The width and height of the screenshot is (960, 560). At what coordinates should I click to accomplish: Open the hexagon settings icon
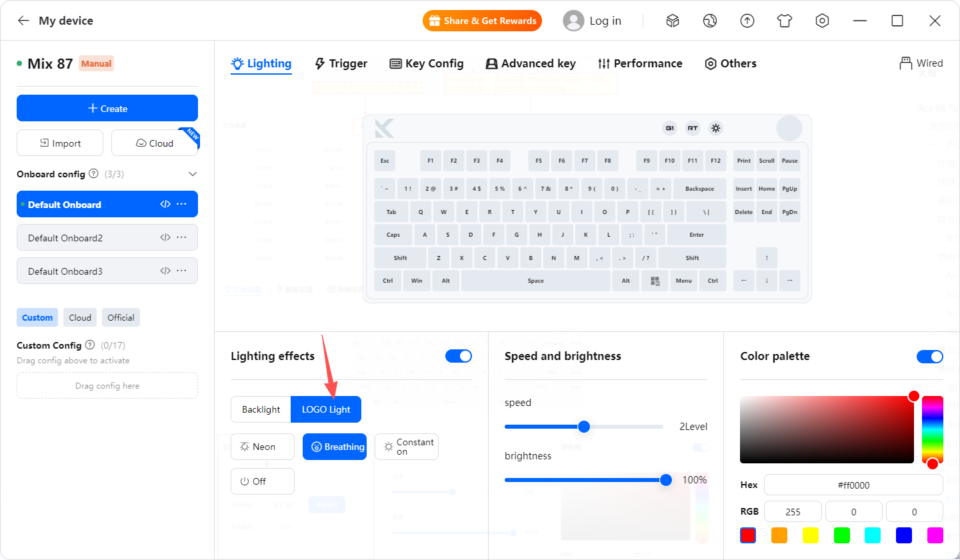(822, 21)
